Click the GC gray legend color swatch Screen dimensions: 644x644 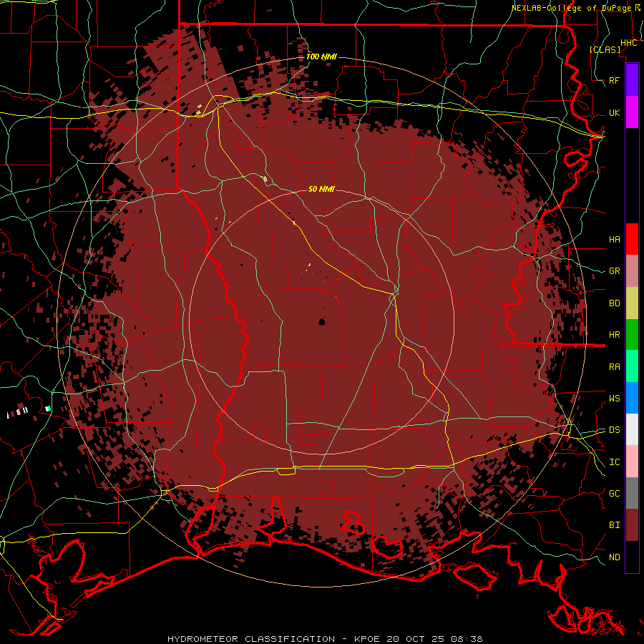pos(632,493)
